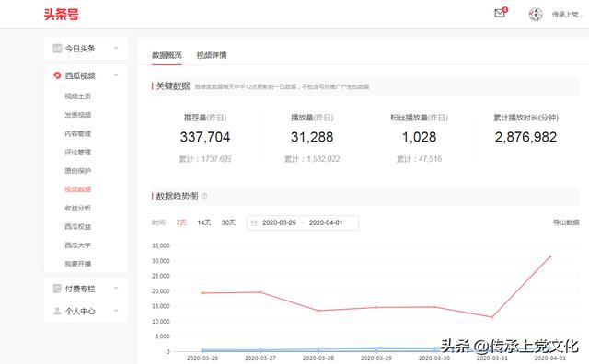Switch to the 数据概览 tab
Viewport: 589px width, 364px height.
point(167,55)
